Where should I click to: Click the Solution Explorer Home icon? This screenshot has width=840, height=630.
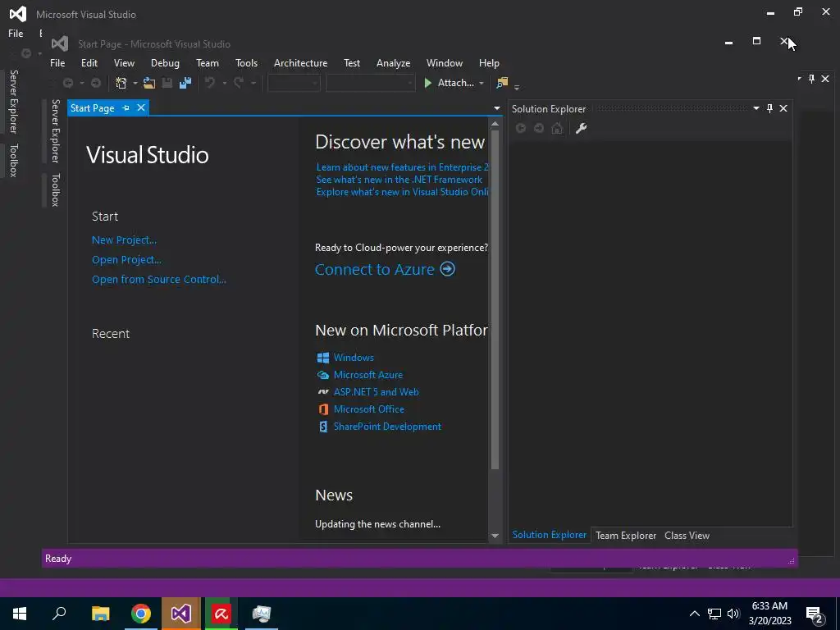[557, 128]
